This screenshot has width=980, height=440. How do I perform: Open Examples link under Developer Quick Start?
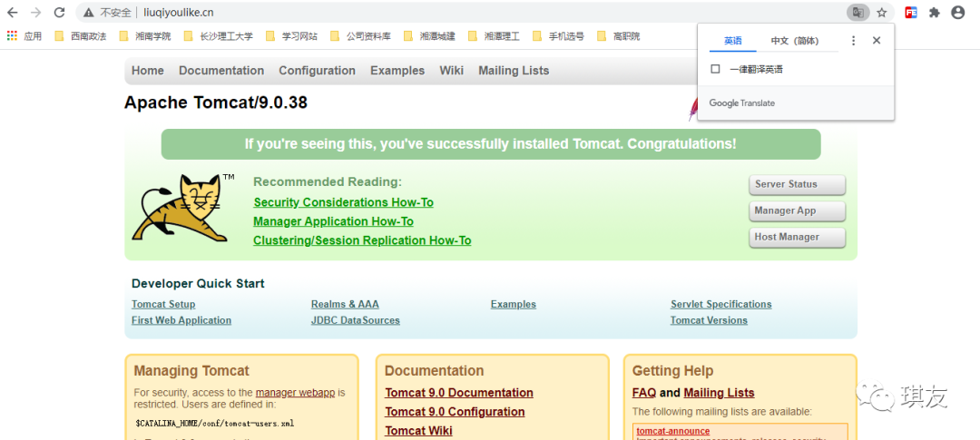[x=513, y=305]
